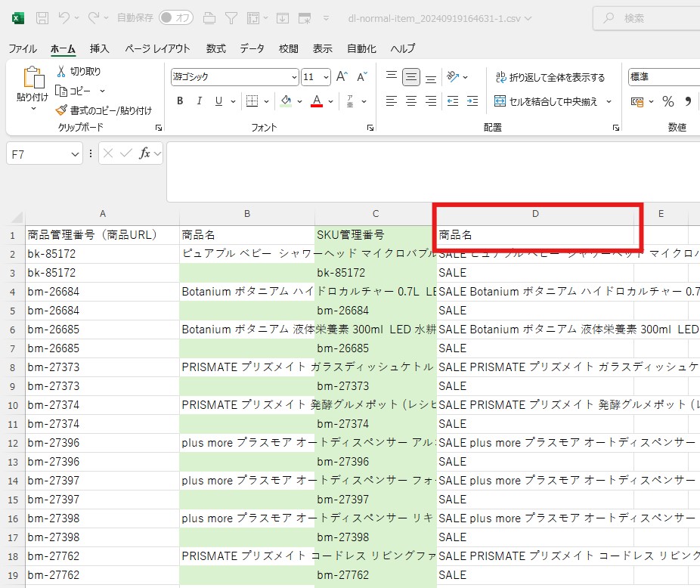Select column A header
The image size is (700, 588).
coord(103,214)
